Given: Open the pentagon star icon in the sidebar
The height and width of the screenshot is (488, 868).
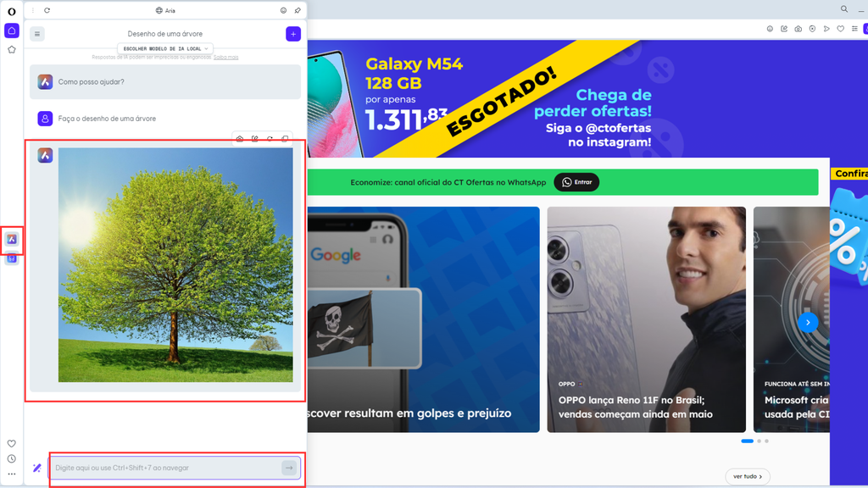Looking at the screenshot, I should pos(12,50).
